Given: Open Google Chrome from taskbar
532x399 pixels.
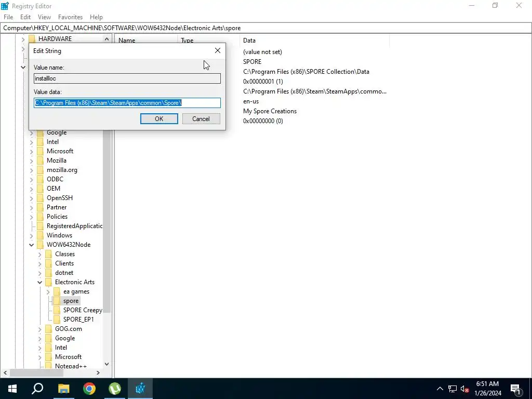Looking at the screenshot, I should (89, 389).
